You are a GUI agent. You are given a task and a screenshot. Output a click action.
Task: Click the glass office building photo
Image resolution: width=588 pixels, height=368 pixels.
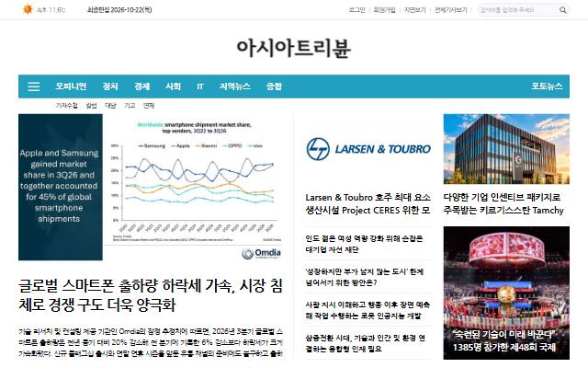[506, 149]
